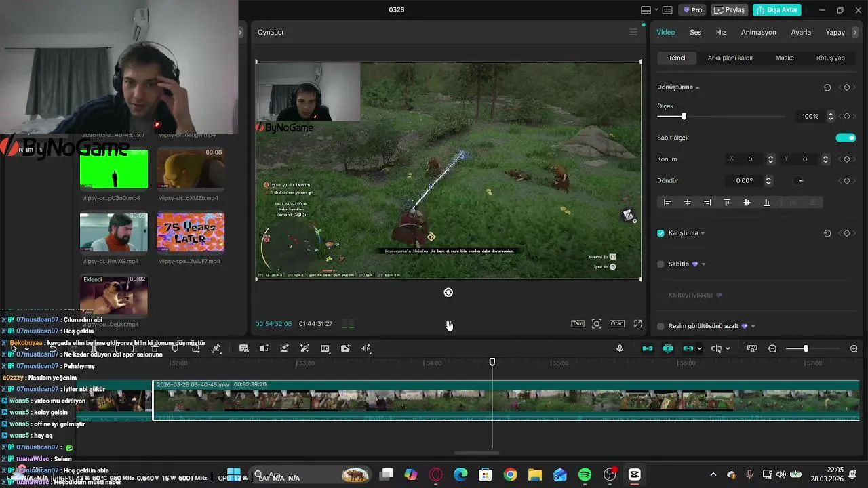Zoom in the timeline with the plus icon
This screenshot has width=868, height=488.
tap(854, 348)
